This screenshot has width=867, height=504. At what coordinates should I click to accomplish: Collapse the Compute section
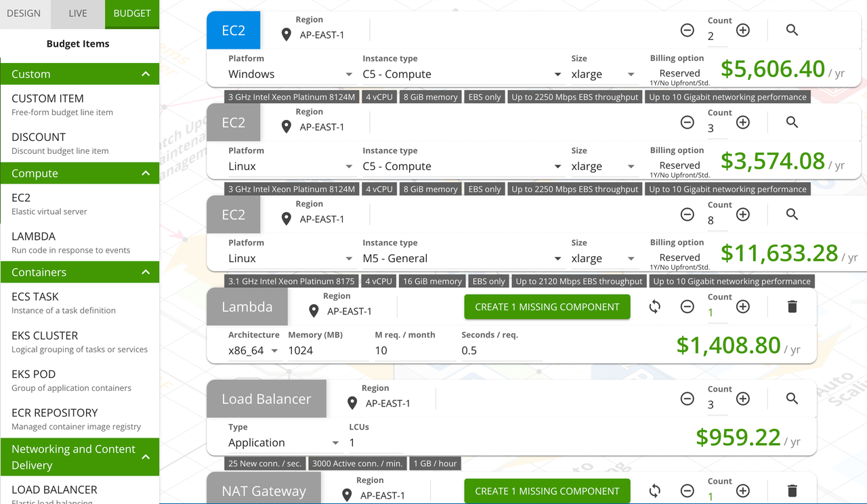tap(79, 173)
